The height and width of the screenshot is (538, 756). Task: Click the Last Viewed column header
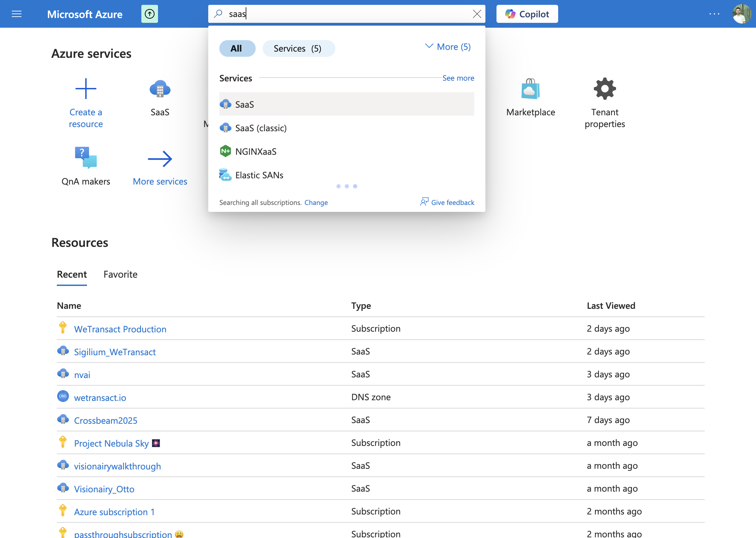pos(611,306)
